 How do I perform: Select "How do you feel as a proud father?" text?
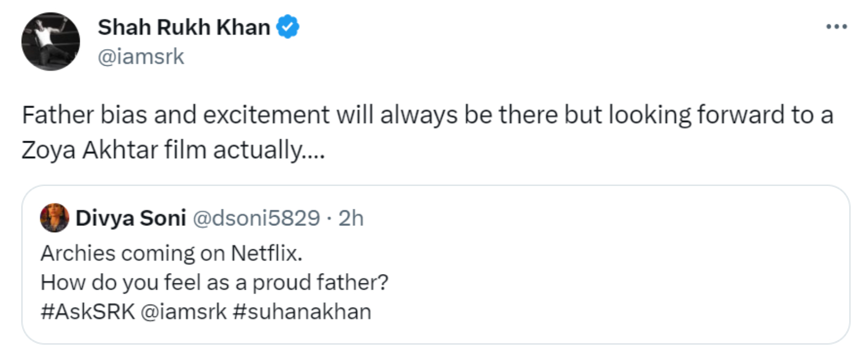(x=214, y=283)
